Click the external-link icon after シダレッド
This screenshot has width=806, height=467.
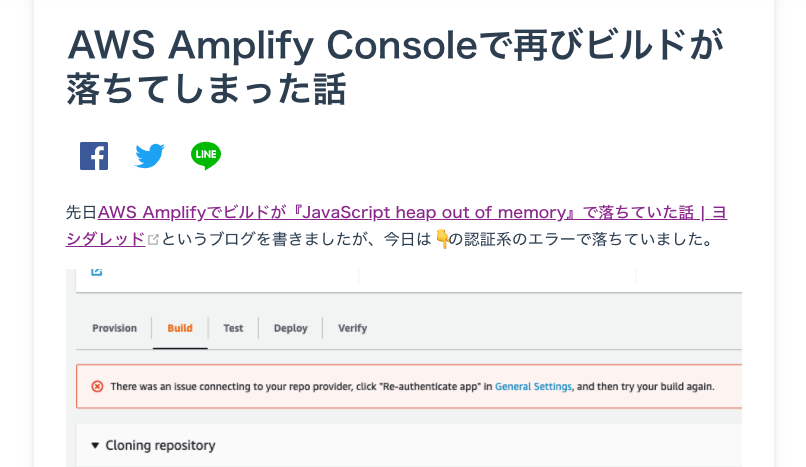point(153,240)
